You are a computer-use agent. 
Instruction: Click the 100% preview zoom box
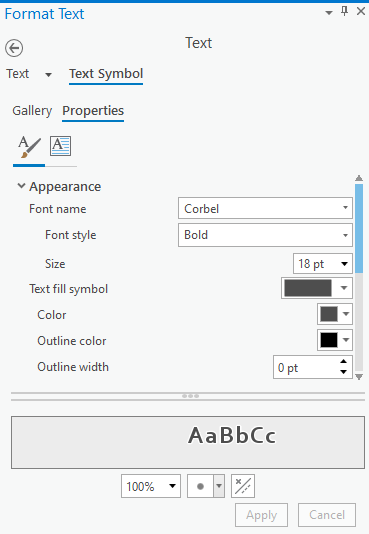[x=151, y=486]
